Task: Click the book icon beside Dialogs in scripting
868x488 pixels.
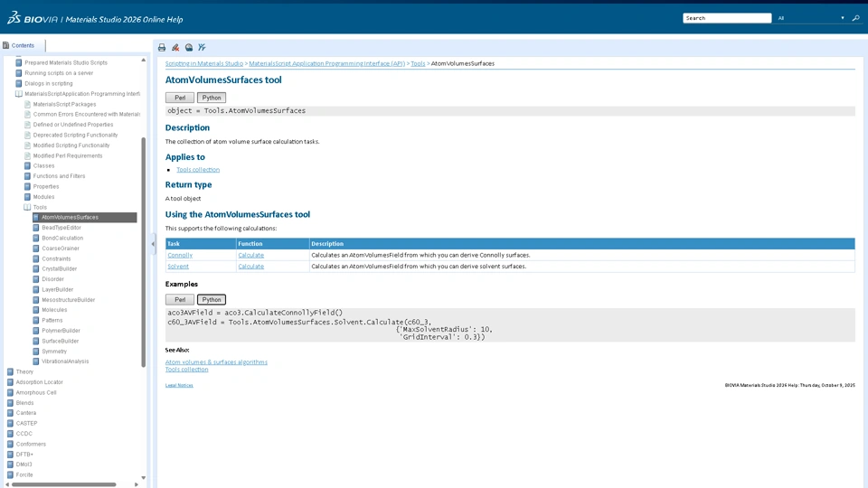Action: coord(19,83)
